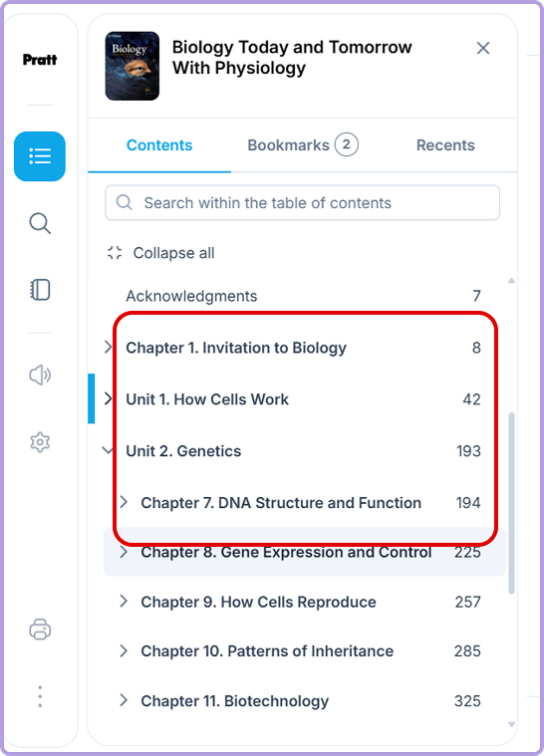Switch to the Recents tab
The height and width of the screenshot is (756, 544).
445,145
